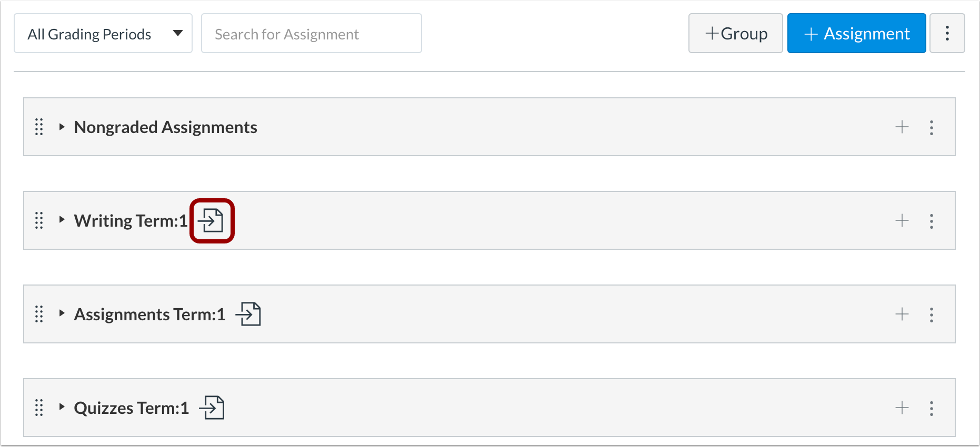Image resolution: width=980 pixels, height=447 pixels.
Task: Open the top-right global options menu
Action: tap(947, 33)
